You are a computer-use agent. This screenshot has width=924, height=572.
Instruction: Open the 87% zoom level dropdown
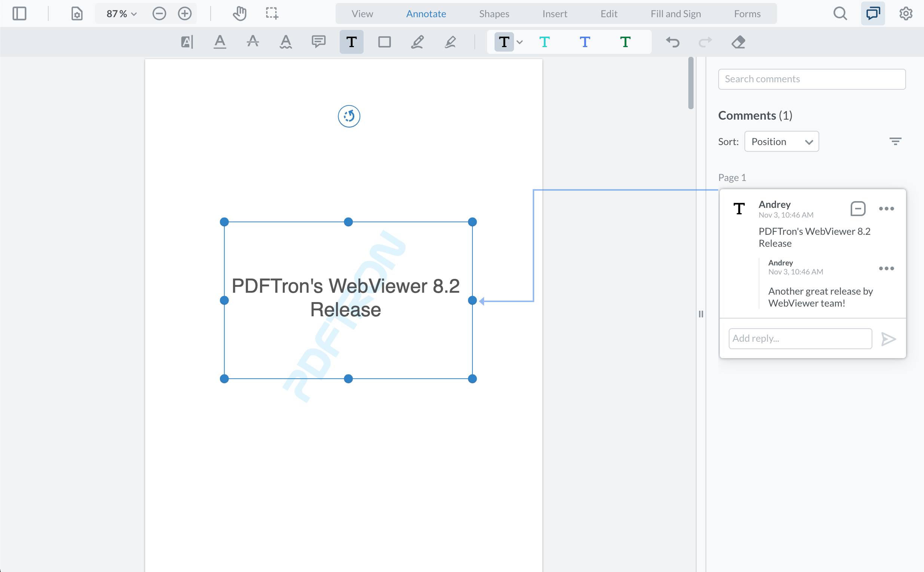point(121,13)
